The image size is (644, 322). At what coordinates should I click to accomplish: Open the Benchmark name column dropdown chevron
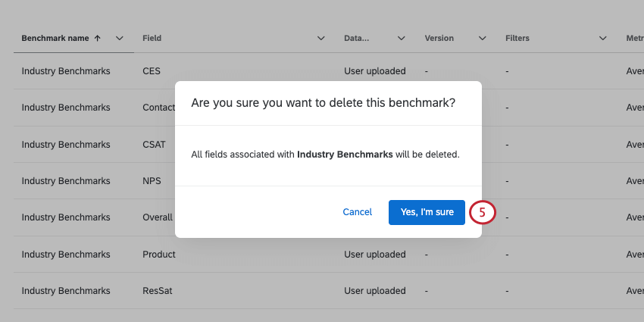(x=120, y=38)
